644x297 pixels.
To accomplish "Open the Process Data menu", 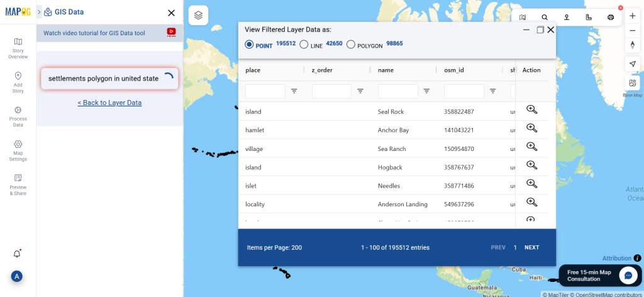I will click(18, 117).
